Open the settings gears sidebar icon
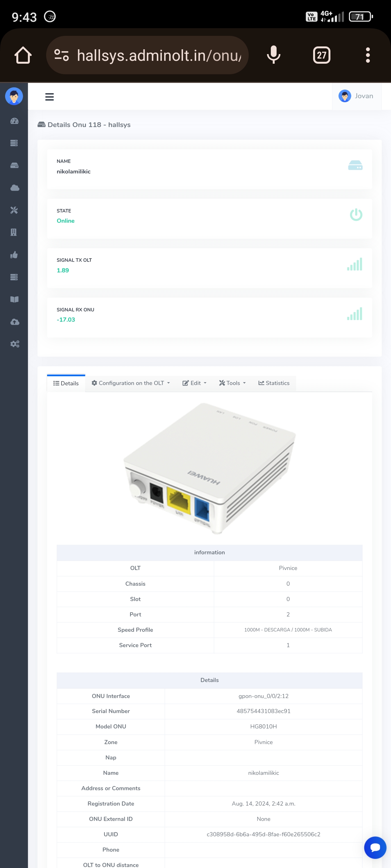The image size is (391, 868). [14, 344]
